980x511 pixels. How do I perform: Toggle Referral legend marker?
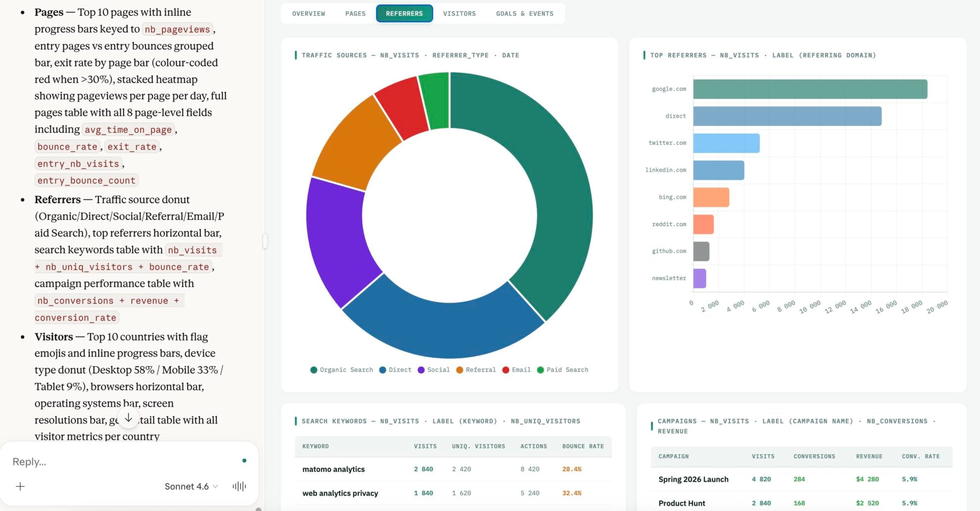click(476, 370)
